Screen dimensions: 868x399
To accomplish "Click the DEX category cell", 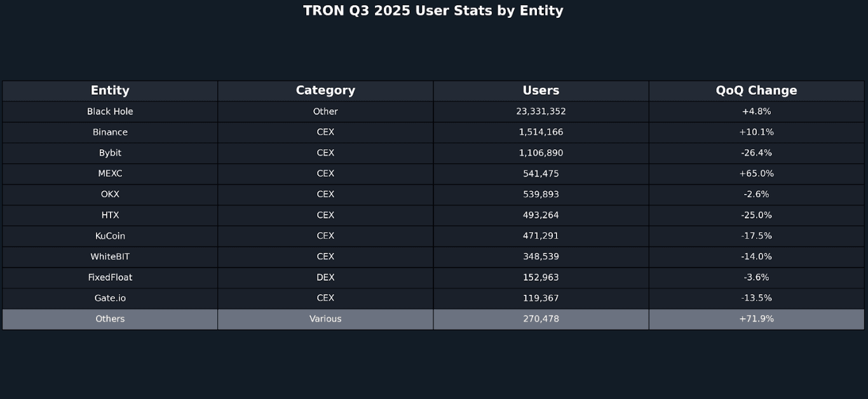I will 325,278.
